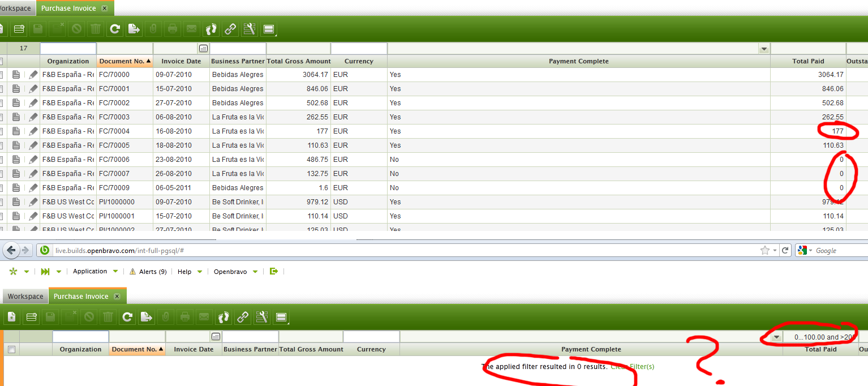Viewport: 868px width, 386px height.
Task: Click the trash delete icon in the upper toolbar
Action: (x=96, y=28)
